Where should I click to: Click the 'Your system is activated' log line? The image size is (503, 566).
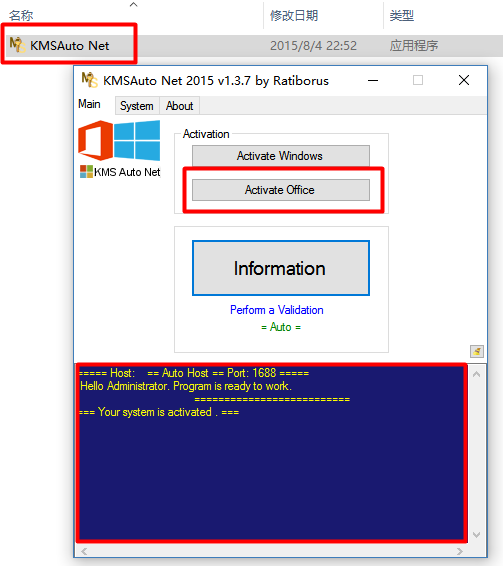coord(159,412)
